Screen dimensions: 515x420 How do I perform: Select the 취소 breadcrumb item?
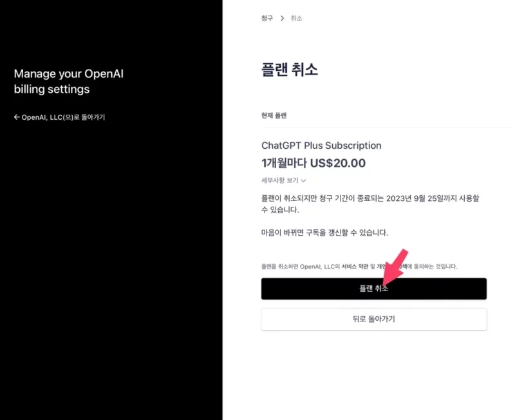point(296,18)
